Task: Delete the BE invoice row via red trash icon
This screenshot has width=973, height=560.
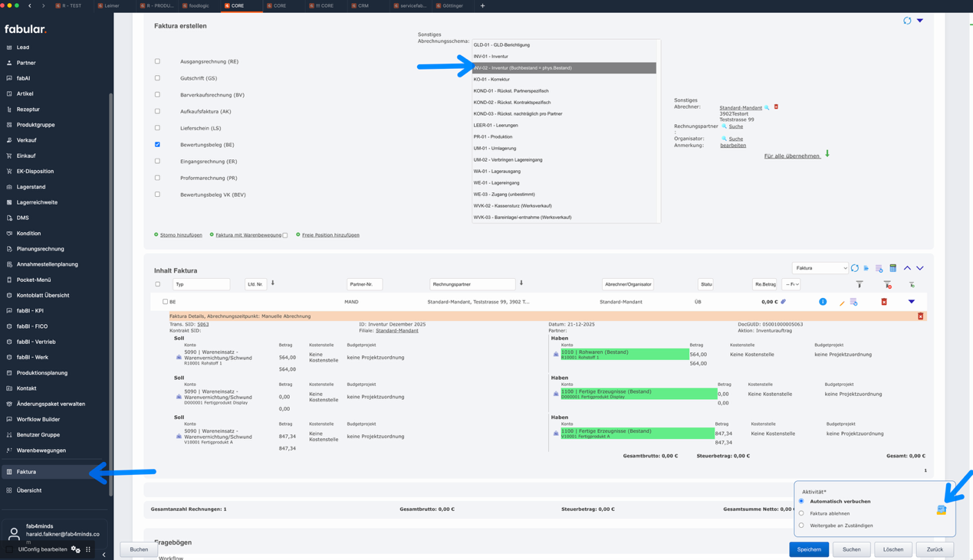Action: coord(884,302)
